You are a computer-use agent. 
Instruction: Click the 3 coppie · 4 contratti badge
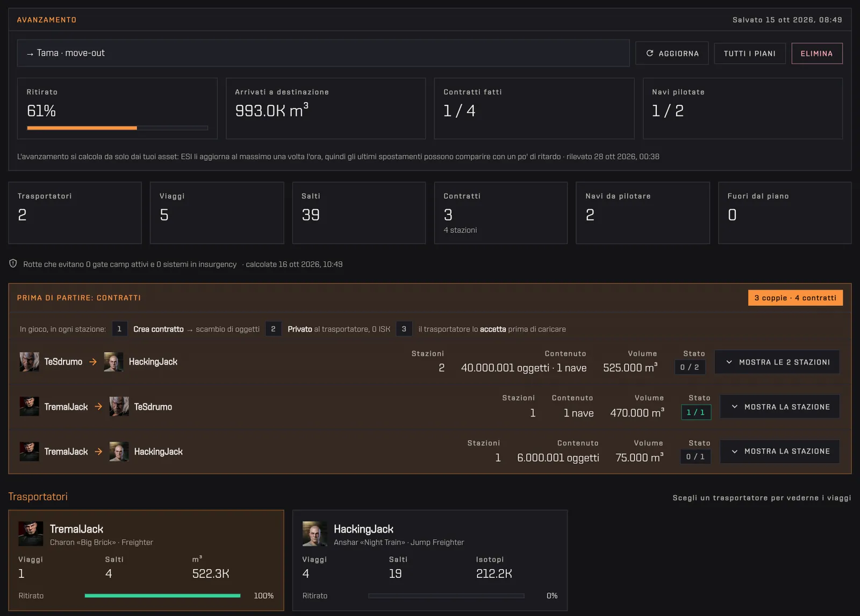[795, 298]
